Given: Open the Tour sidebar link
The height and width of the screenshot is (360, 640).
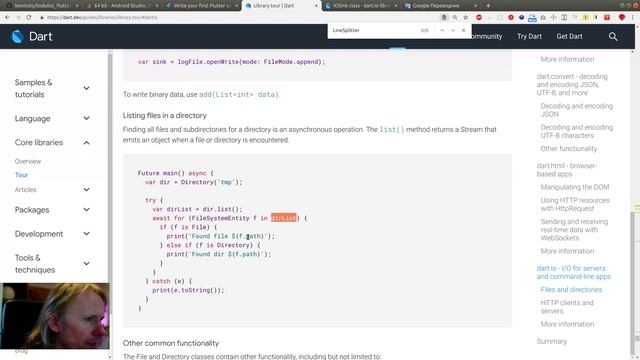Looking at the screenshot, I should [21, 175].
